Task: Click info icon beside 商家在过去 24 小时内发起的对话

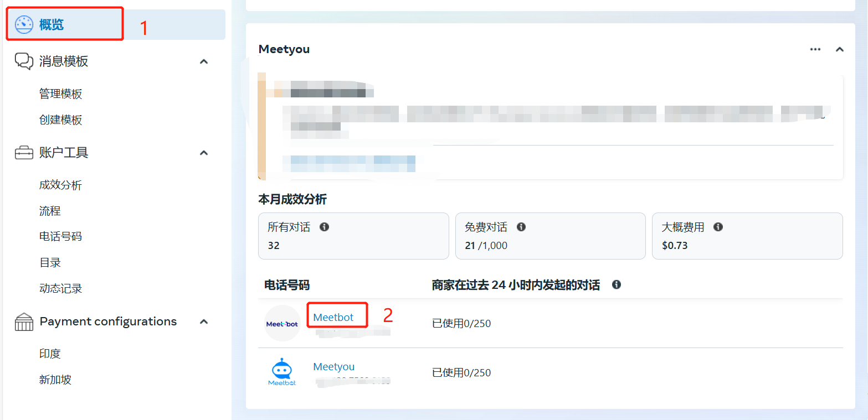Action: click(x=617, y=284)
